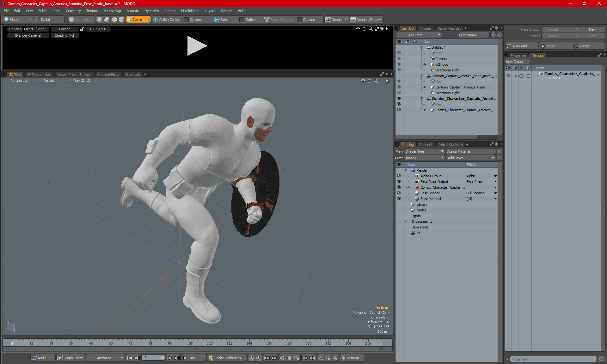Image resolution: width=607 pixels, height=364 pixels.
Task: Click the Falloff tool
Action: (x=222, y=20)
